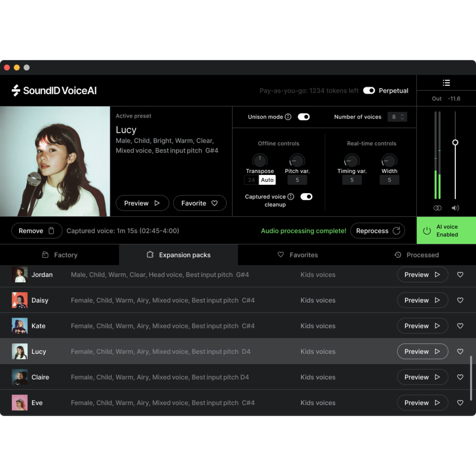Remove the captured voice
This screenshot has width=476, height=476.
point(37,230)
